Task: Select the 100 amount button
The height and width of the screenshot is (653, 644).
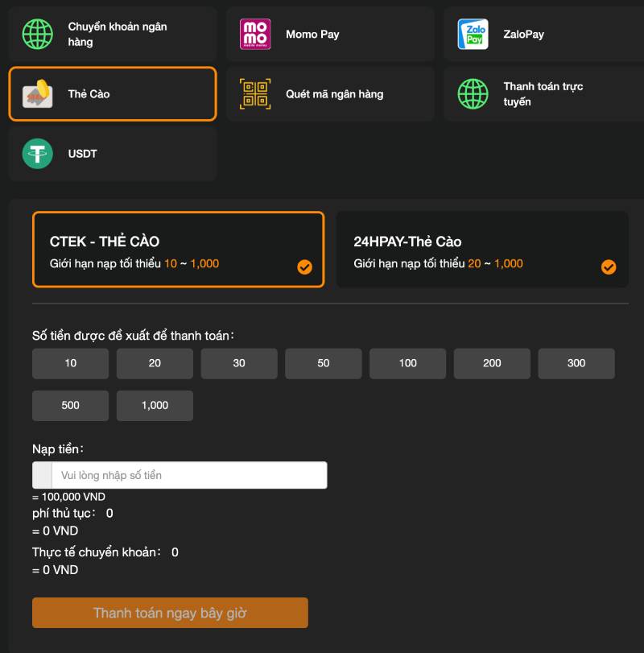Action: [407, 363]
